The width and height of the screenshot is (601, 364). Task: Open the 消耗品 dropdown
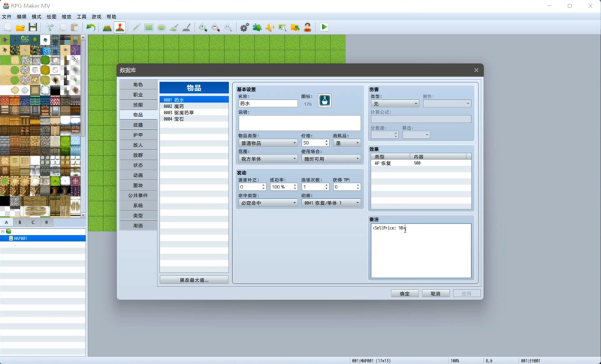347,143
